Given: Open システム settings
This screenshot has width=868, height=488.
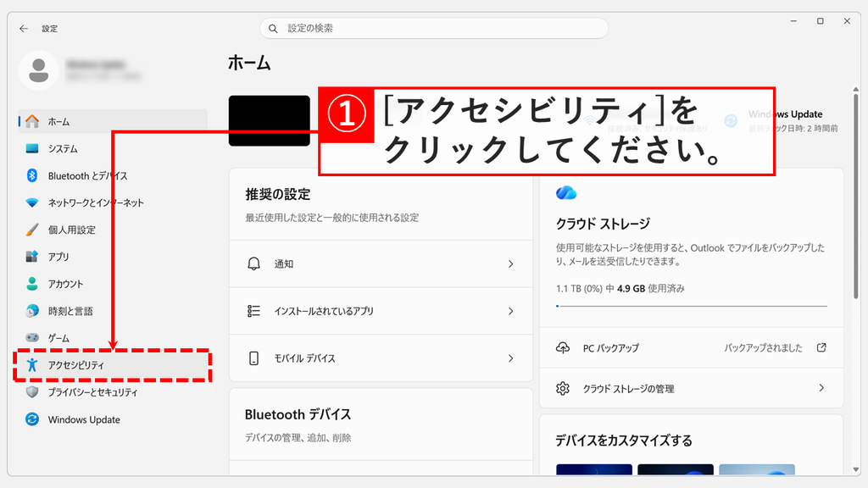Looking at the screenshot, I should [113, 148].
